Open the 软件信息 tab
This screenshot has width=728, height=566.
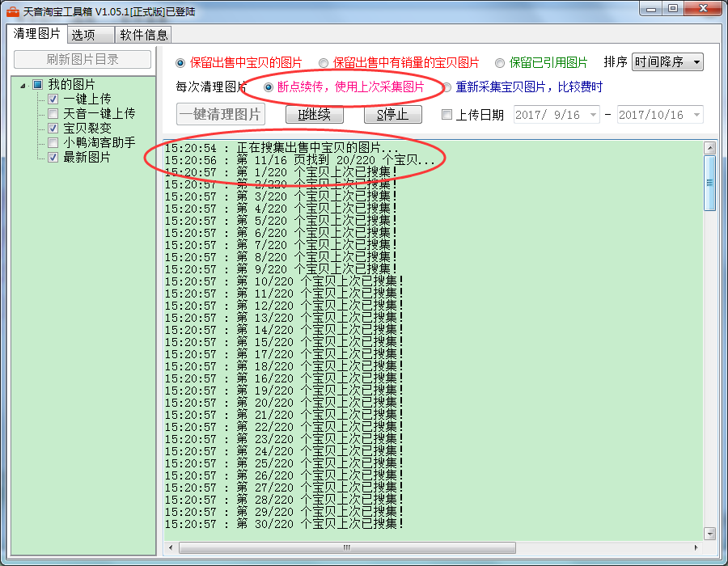[144, 35]
